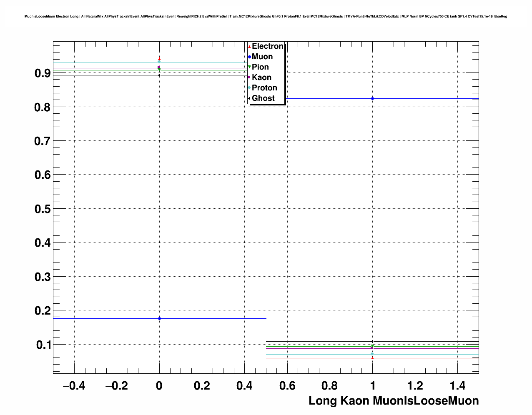This screenshot has height=415, width=532.
Task: Click the −0.4 label on the x-axis
Action: 74,386
